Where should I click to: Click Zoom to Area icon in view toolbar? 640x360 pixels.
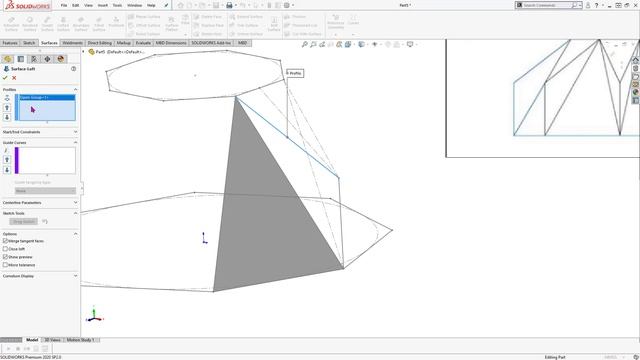click(313, 44)
